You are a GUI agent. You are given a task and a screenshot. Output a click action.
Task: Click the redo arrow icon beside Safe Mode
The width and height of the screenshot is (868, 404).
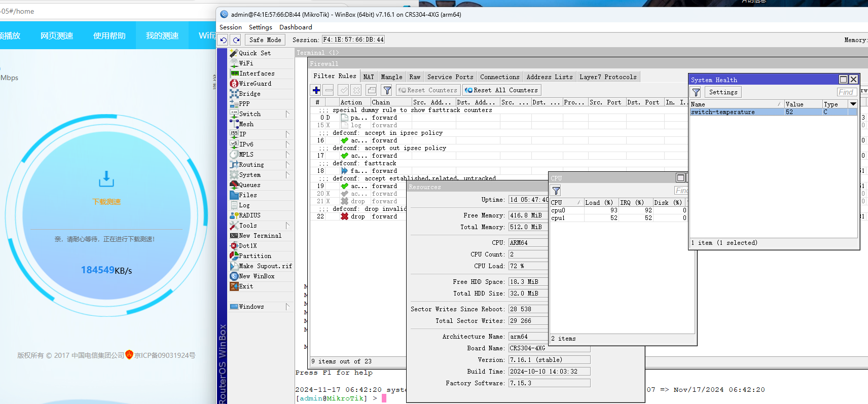point(236,40)
